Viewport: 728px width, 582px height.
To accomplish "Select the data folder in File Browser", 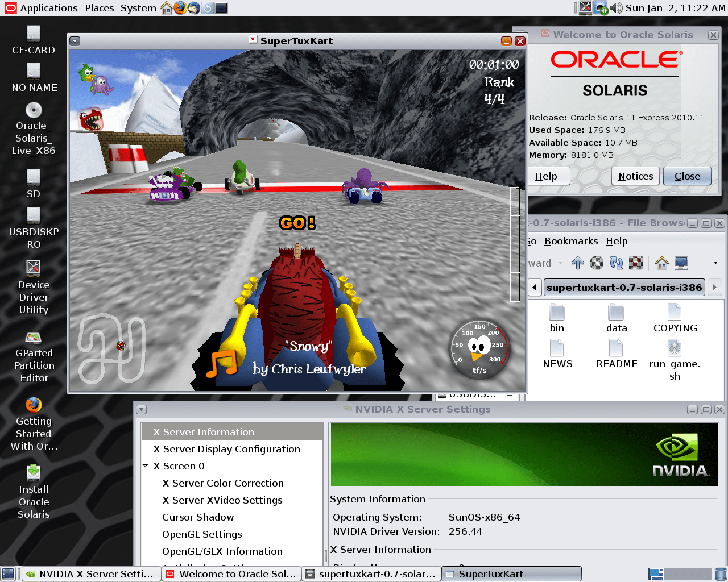I will click(617, 318).
